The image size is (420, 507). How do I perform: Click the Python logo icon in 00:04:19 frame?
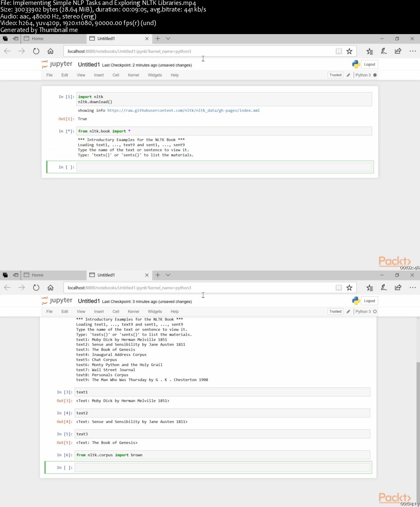pos(356,301)
